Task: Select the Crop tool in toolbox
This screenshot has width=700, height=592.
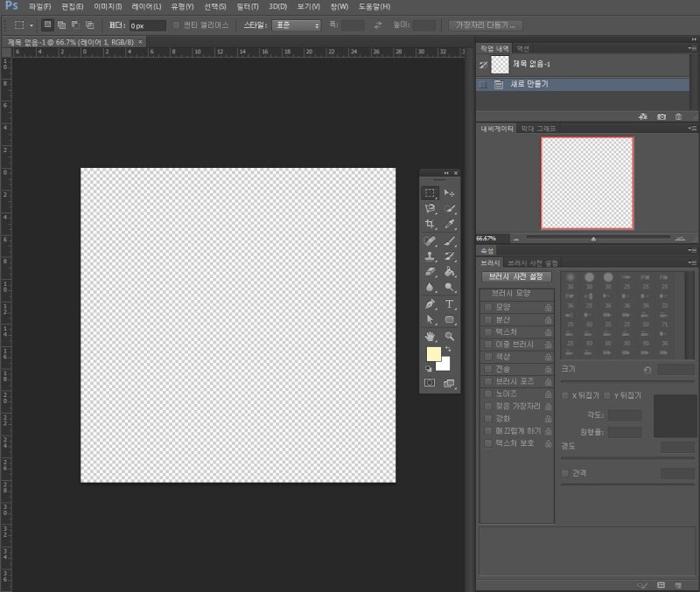Action: coord(430,225)
